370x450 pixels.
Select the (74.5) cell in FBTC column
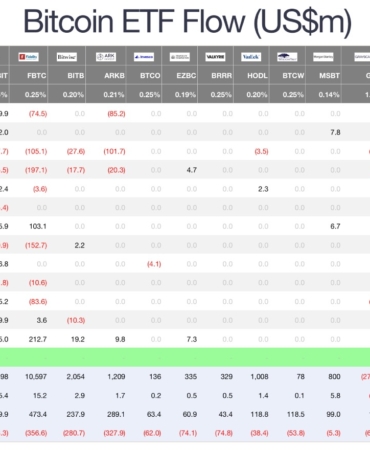38,114
